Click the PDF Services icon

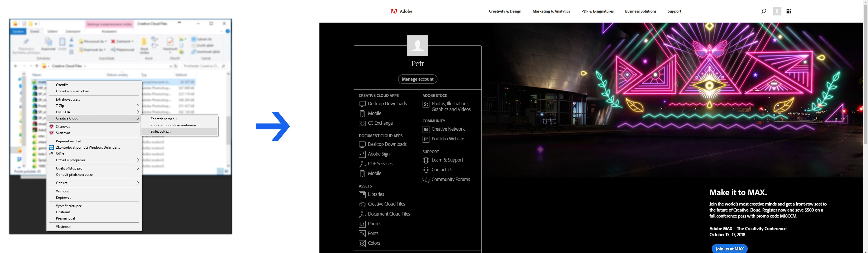362,164
